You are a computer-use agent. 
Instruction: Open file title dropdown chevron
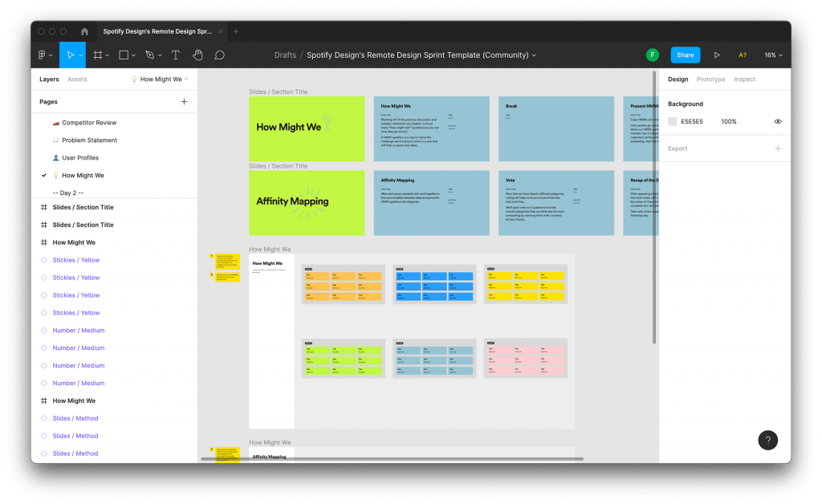534,55
